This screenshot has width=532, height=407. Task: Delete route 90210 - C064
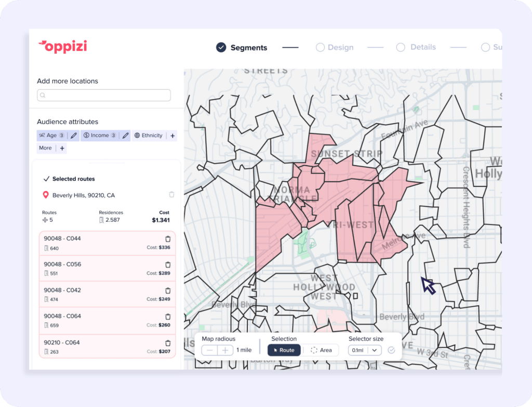point(168,343)
